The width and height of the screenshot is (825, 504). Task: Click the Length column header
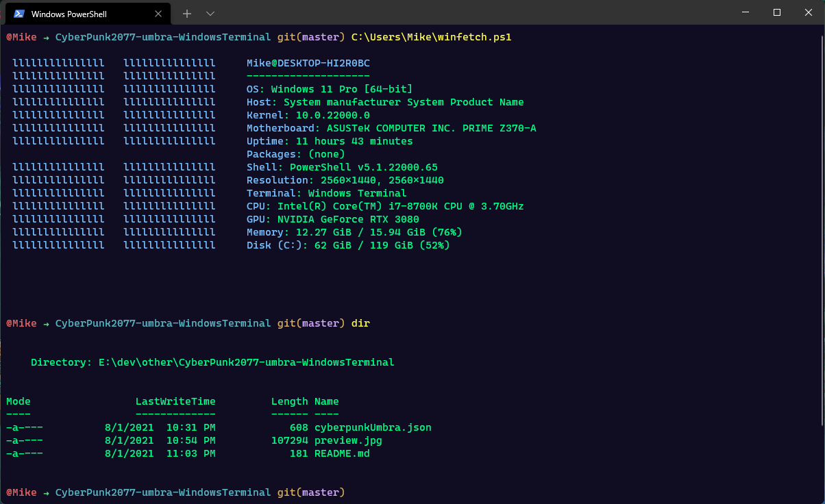tap(290, 401)
